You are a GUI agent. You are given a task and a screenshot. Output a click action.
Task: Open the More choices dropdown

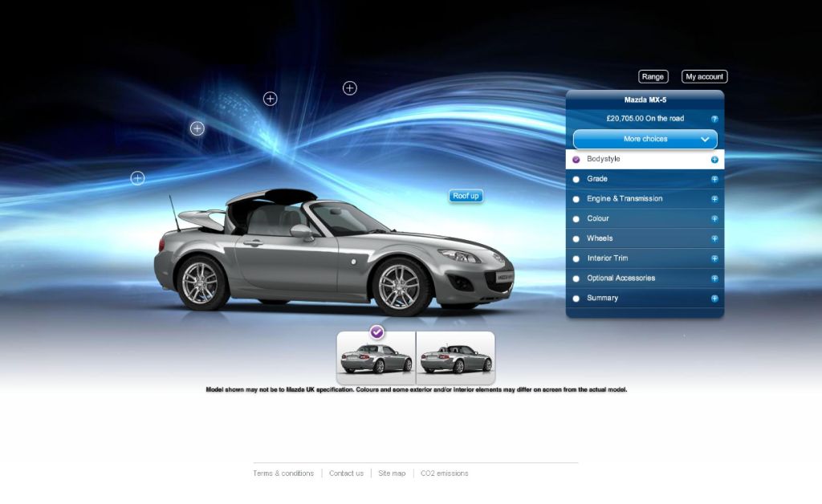645,139
